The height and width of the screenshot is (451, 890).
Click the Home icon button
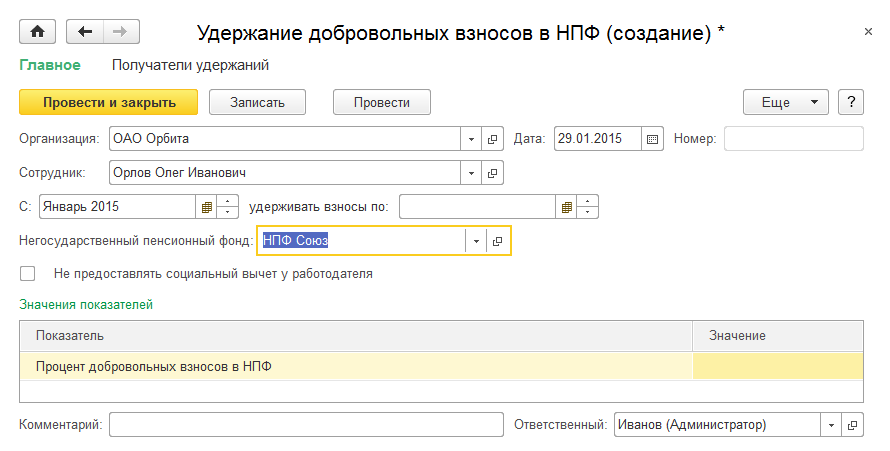pos(37,32)
